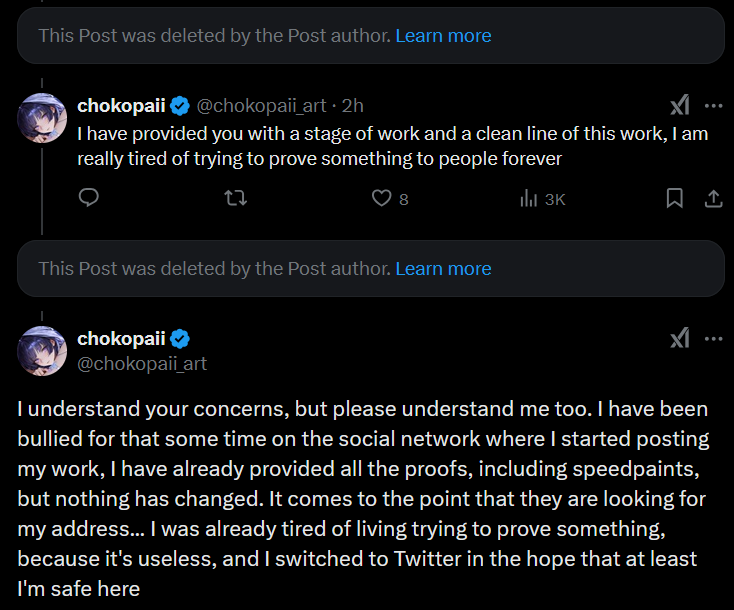
Task: Click Learn more in top deleted notice
Action: 443,36
